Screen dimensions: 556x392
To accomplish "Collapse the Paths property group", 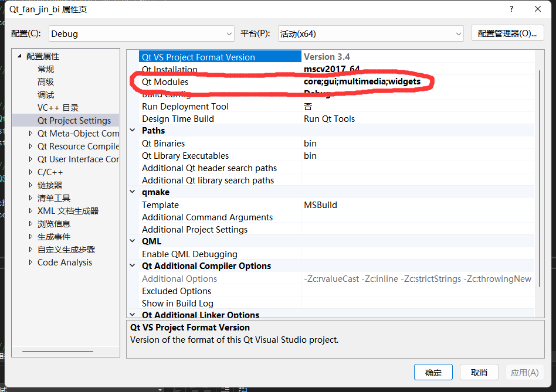I will coord(133,130).
